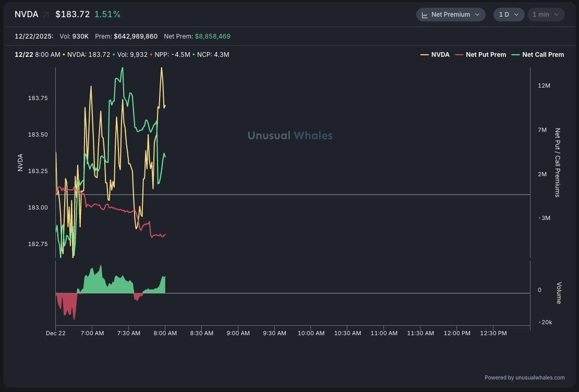Click the red Net Put Prem legend marker
The width and height of the screenshot is (579, 392).
click(459, 55)
